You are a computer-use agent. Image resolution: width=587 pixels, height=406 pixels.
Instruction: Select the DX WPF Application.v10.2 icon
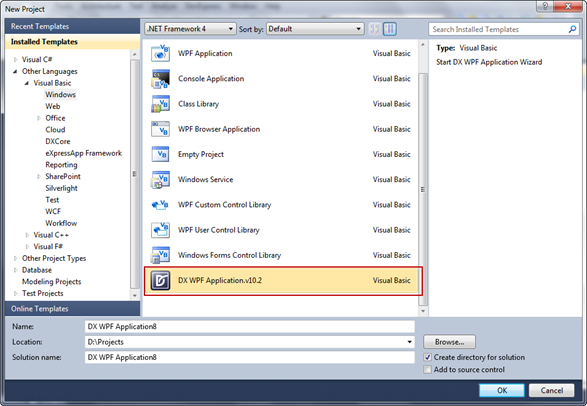pos(160,280)
